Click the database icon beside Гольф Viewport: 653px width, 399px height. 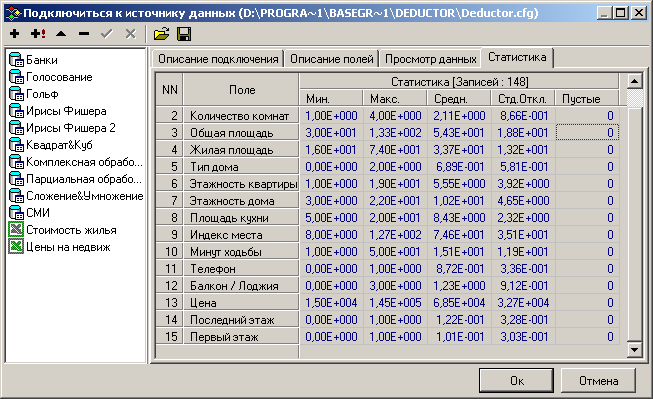[16, 94]
